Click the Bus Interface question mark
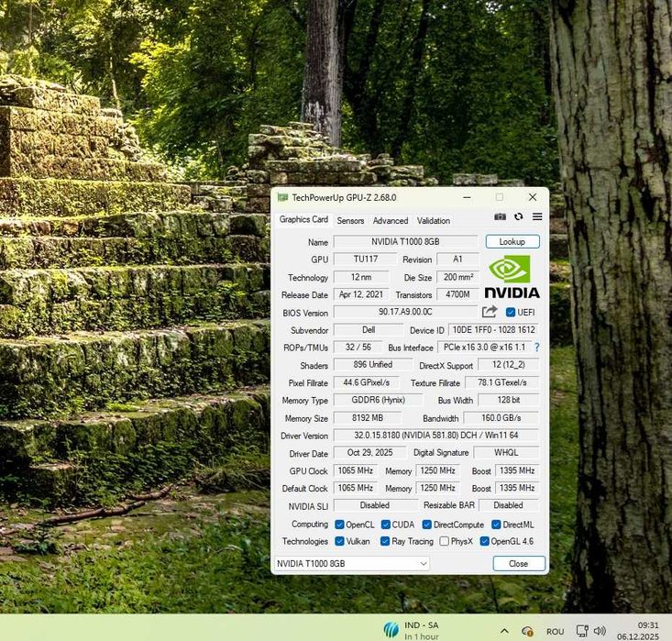The image size is (672, 641). (537, 348)
